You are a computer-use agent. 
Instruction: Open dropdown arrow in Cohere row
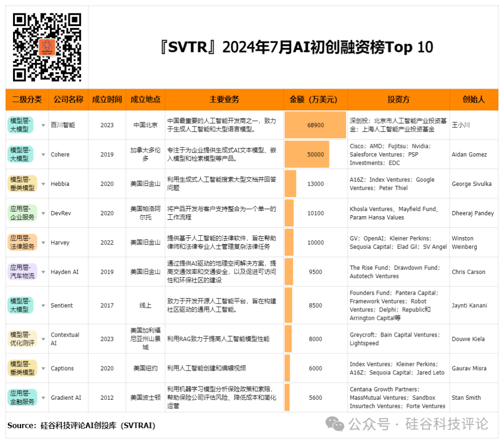(x=43, y=155)
